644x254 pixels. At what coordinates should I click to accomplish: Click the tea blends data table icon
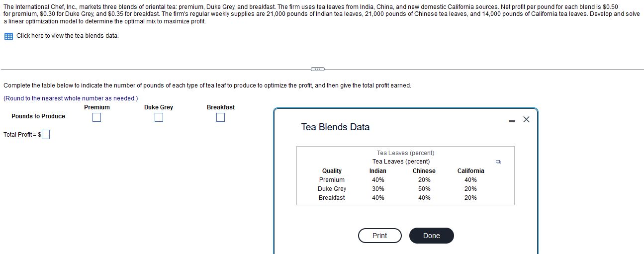point(8,36)
